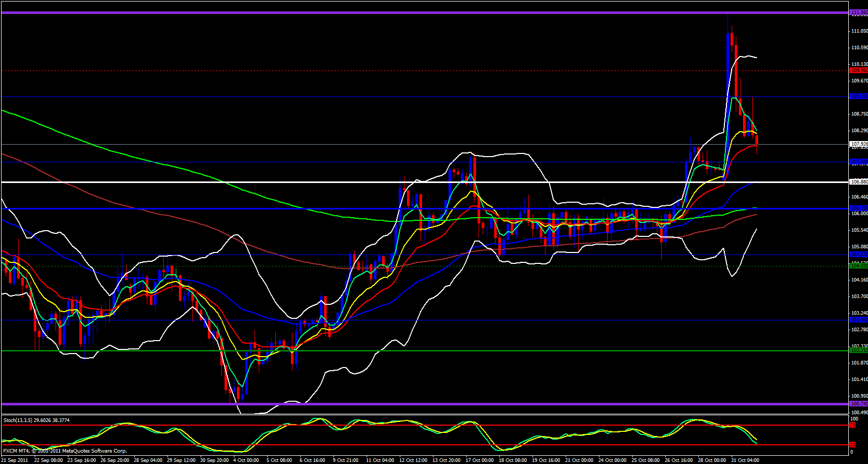
Task: Click the blue 106.150 price tag
Action: [858, 208]
